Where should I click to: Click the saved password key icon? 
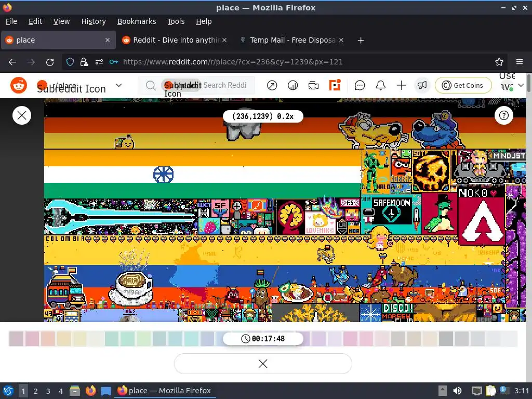click(x=114, y=62)
